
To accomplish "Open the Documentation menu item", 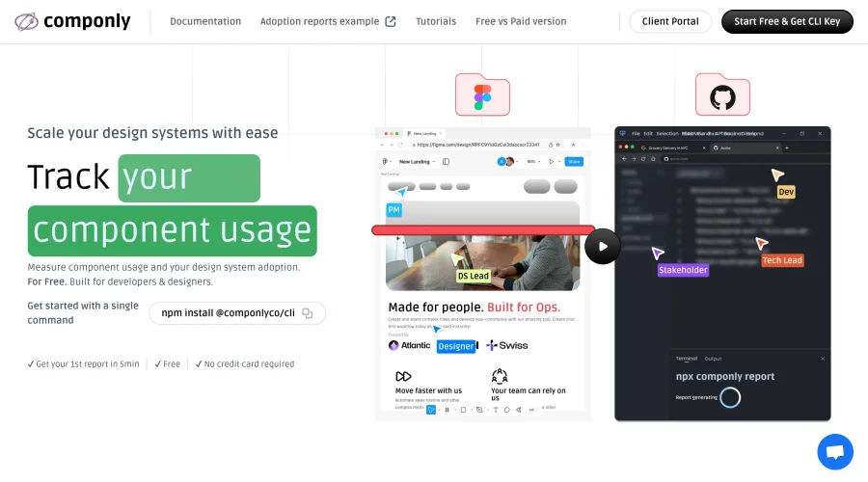I will [205, 21].
